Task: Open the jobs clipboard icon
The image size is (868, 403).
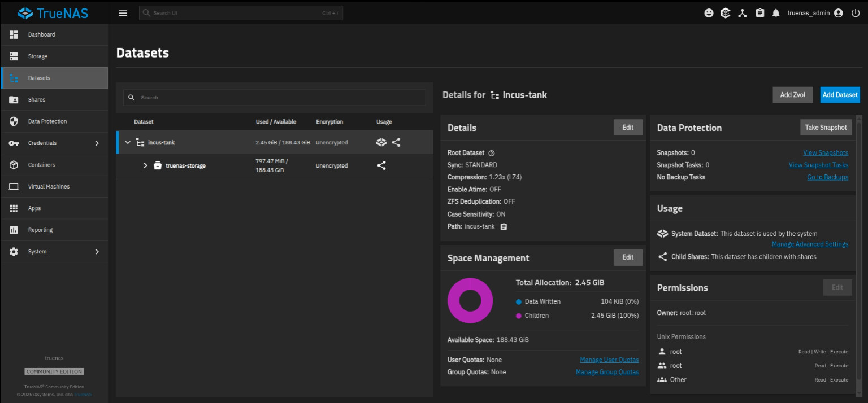Action: pos(760,13)
